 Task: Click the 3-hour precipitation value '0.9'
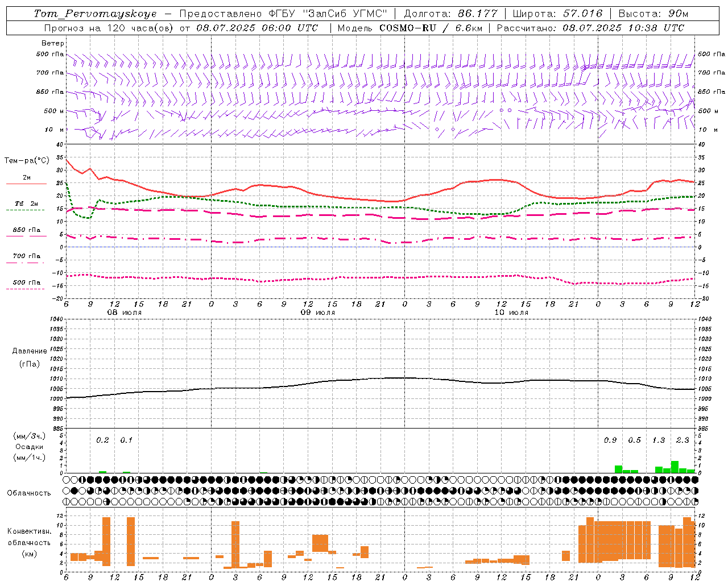(x=610, y=440)
